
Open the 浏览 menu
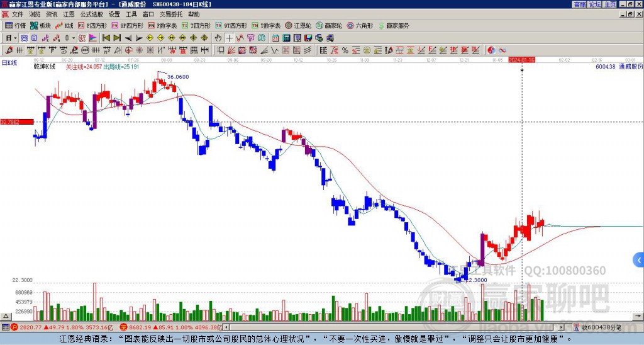(x=35, y=14)
